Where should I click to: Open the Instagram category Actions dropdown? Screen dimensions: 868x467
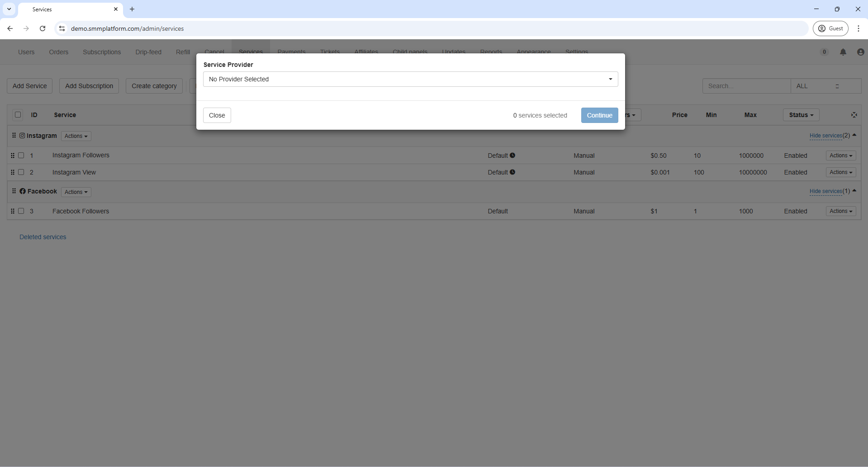pos(76,136)
